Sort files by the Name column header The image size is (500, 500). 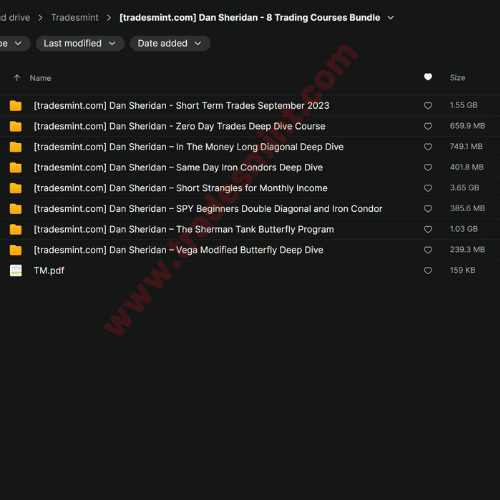40,78
